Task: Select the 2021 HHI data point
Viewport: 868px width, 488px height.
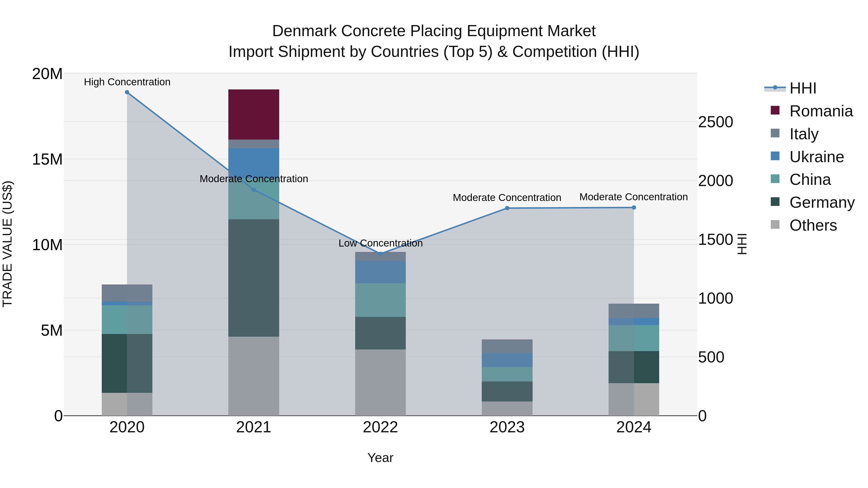Action: 254,190
